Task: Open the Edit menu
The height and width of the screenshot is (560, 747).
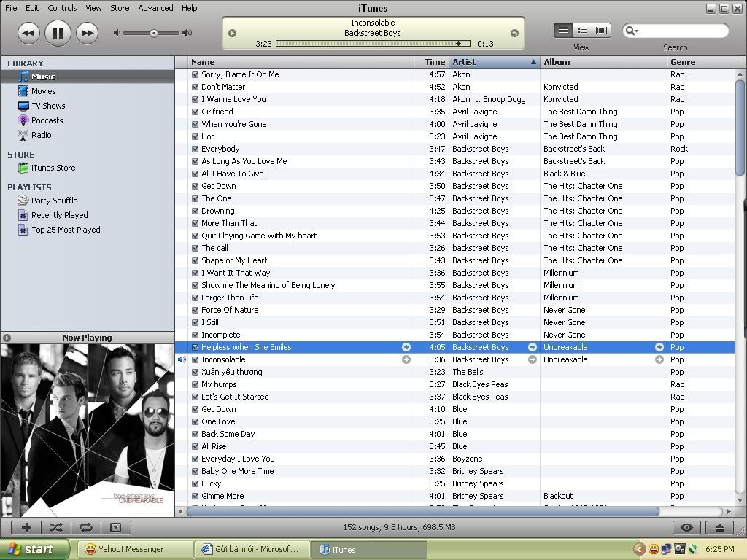Action: [x=32, y=8]
